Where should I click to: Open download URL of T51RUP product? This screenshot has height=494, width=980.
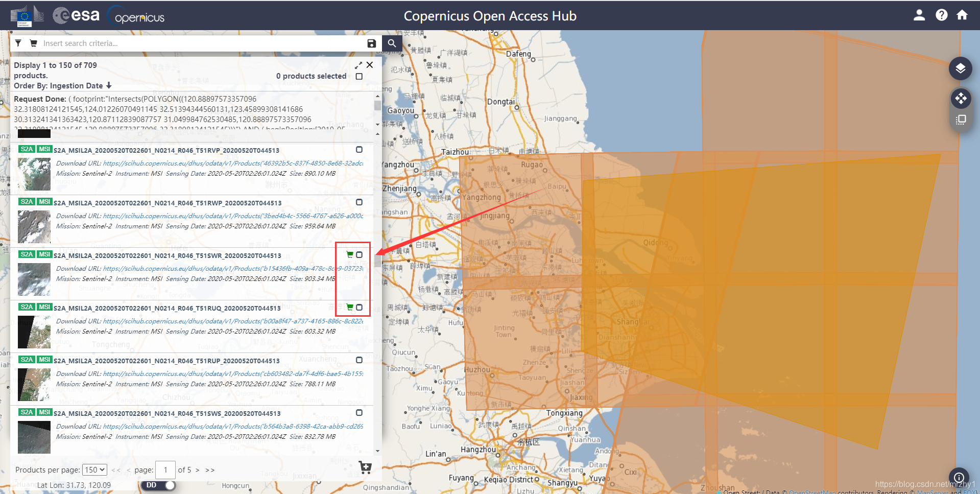pos(233,374)
